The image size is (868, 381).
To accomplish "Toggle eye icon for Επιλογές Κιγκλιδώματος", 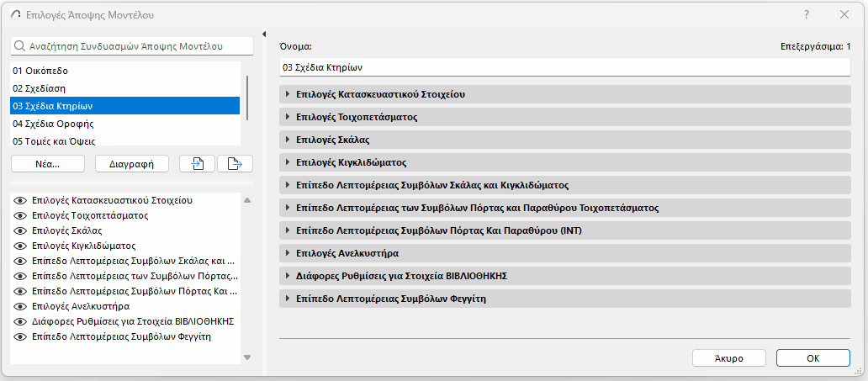I will [21, 246].
